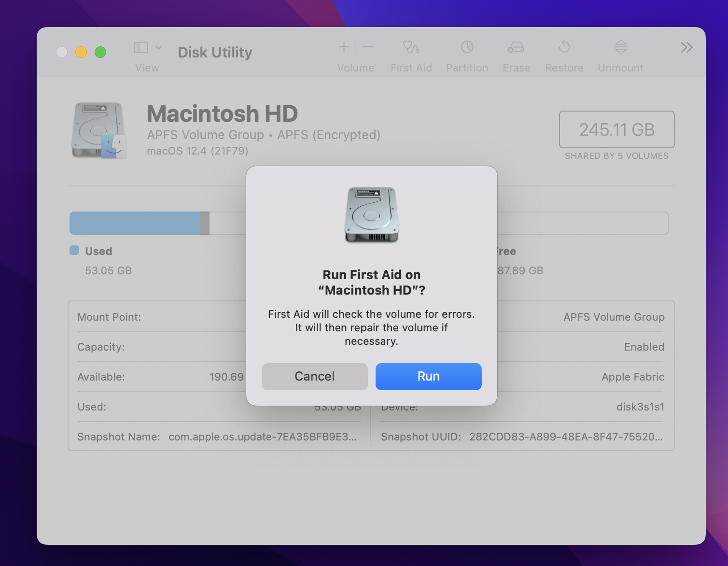Click the APFS Volume Group type value
Image resolution: width=728 pixels, height=566 pixels.
(614, 317)
